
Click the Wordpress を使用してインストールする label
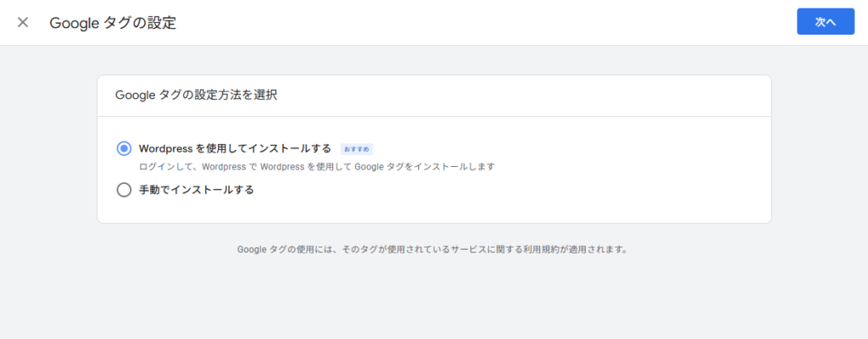[x=235, y=148]
